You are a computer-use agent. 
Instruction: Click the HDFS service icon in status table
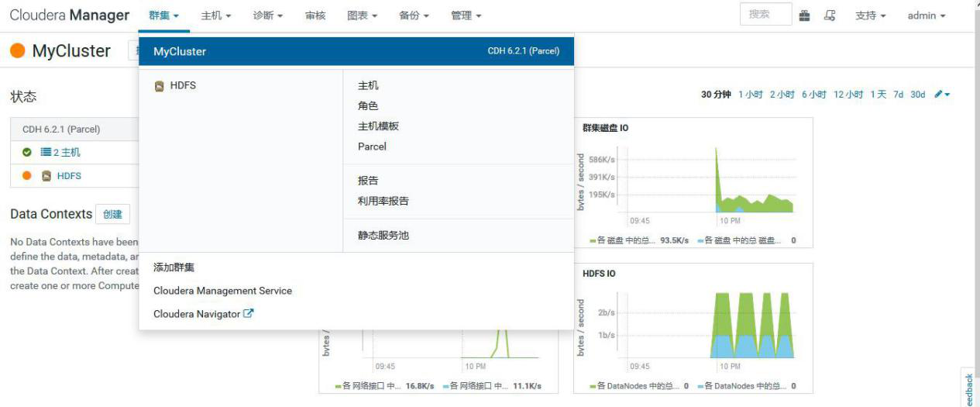pos(46,176)
